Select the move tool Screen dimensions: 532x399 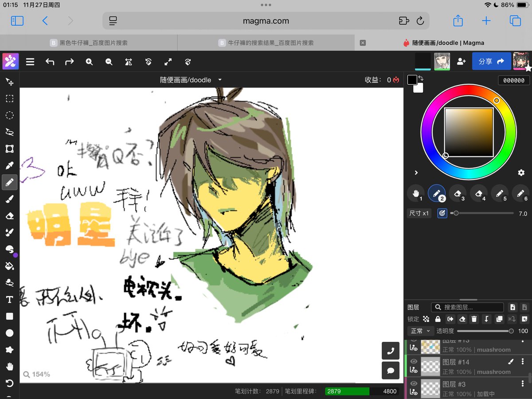(9, 82)
